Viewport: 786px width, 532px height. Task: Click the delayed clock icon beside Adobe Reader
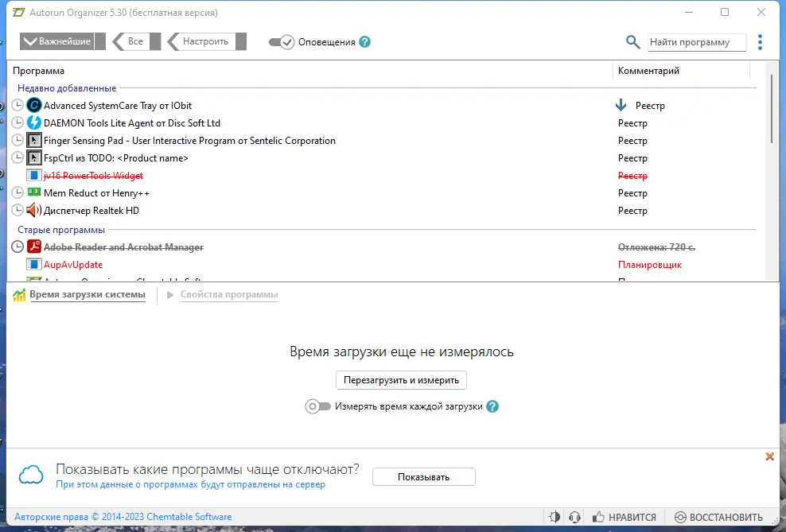18,247
